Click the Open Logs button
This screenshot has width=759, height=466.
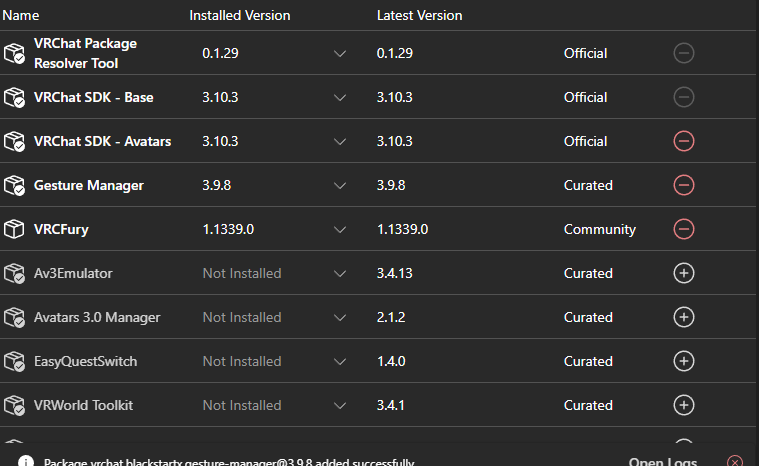[x=663, y=462]
